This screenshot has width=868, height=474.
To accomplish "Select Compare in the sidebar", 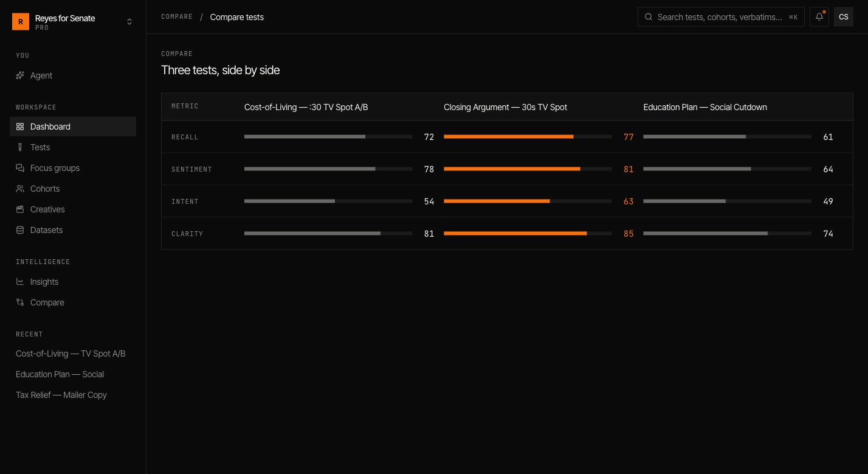I will (73, 302).
